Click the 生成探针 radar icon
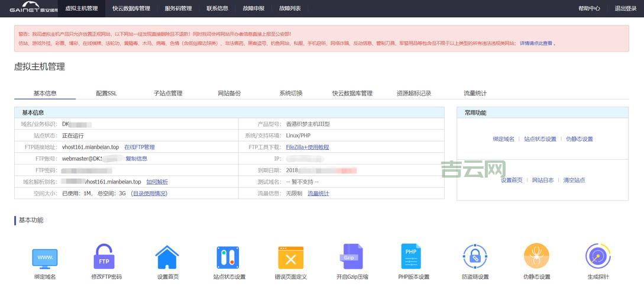This screenshot has width=644, height=296. [598, 256]
